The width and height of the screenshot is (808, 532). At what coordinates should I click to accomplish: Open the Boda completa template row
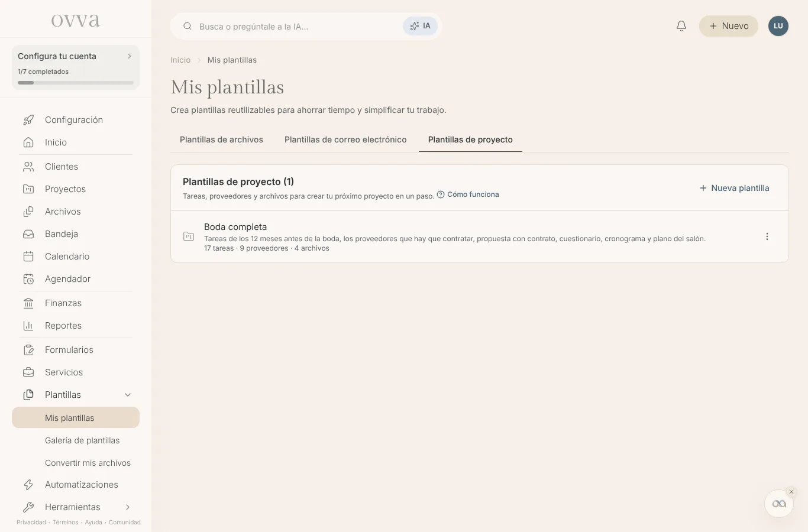(480, 236)
